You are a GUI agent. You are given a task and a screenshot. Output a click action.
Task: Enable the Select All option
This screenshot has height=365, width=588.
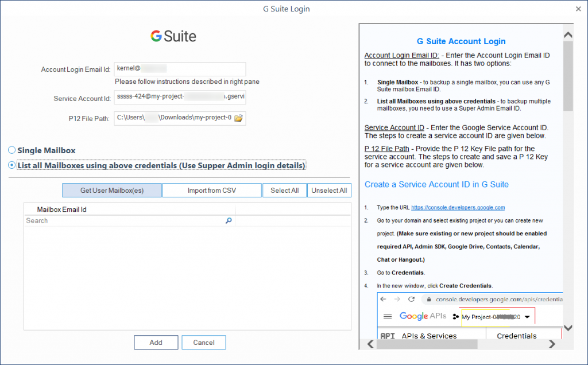pyautogui.click(x=284, y=190)
